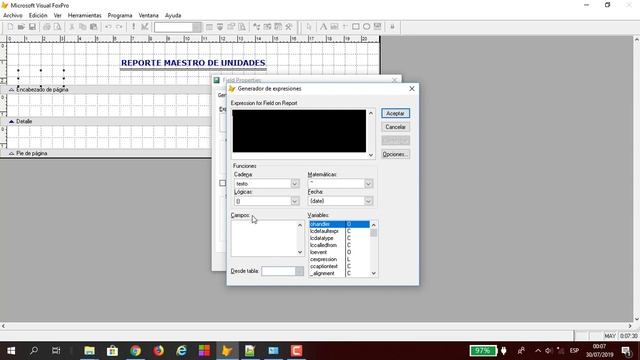Click the Open file toolbar icon
Screen dimensions: 640x360
[21, 27]
